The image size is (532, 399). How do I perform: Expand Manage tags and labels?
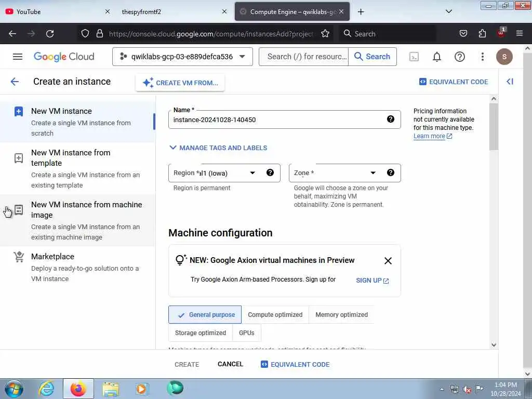pyautogui.click(x=218, y=148)
